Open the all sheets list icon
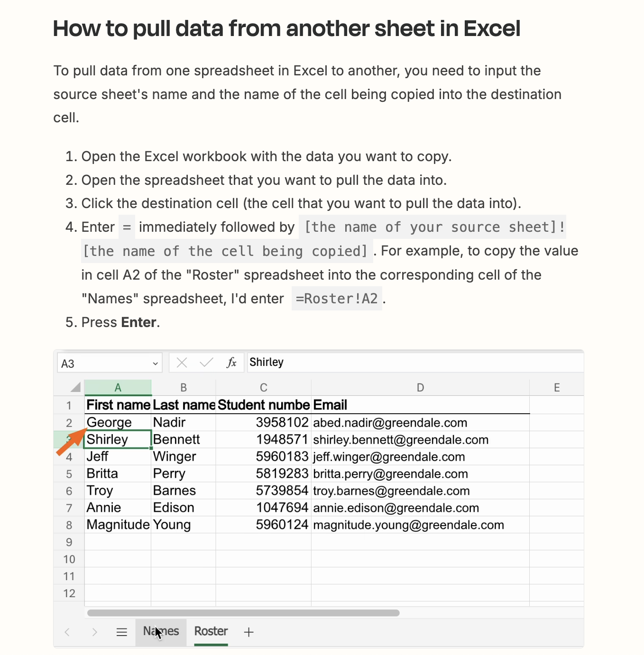644x655 pixels. click(122, 632)
